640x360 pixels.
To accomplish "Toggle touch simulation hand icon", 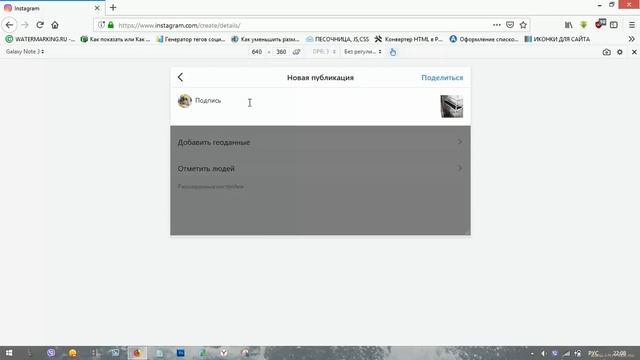I will (x=393, y=52).
